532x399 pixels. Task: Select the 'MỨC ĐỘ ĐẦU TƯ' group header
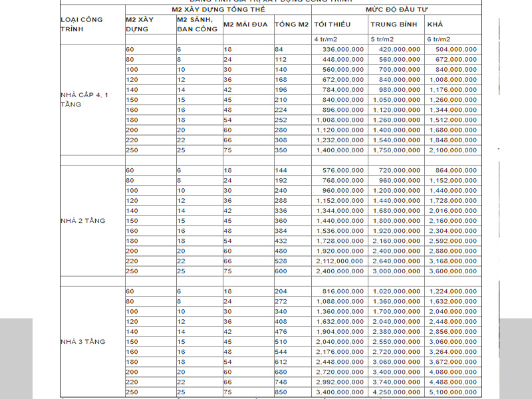(396, 9)
